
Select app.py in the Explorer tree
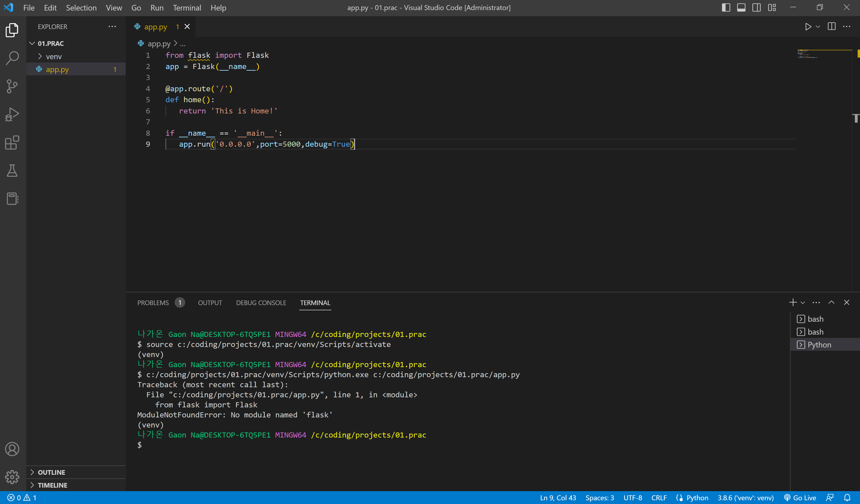[x=76, y=69]
